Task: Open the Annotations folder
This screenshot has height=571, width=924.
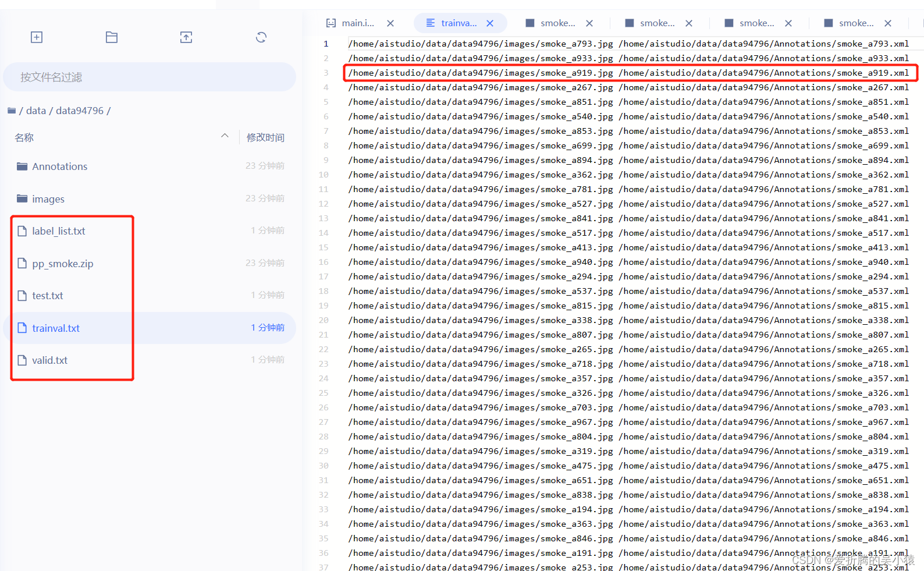Action: (60, 166)
